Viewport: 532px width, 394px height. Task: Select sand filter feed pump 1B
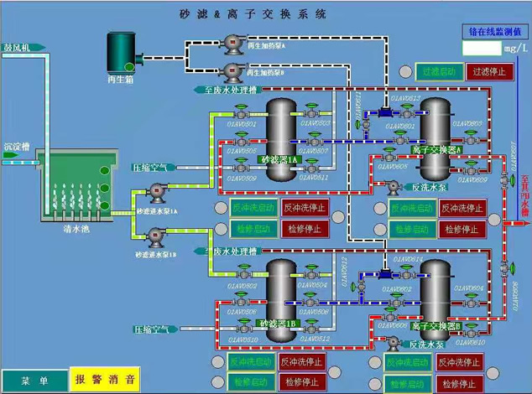[155, 237]
